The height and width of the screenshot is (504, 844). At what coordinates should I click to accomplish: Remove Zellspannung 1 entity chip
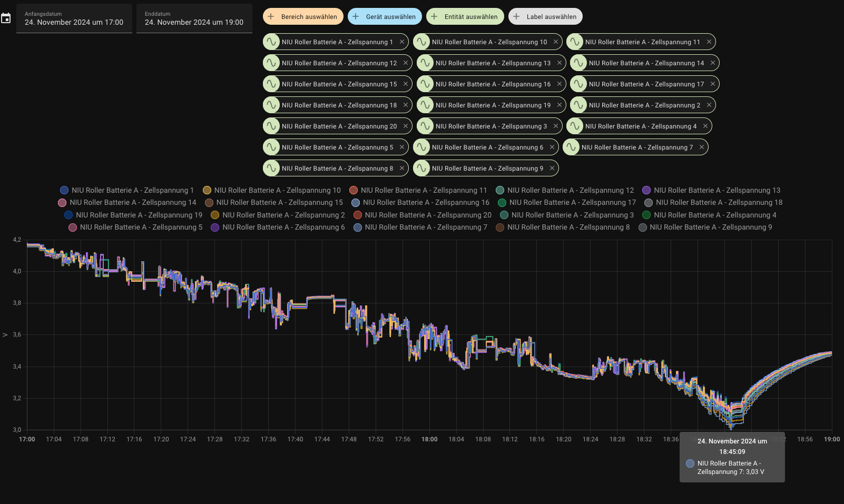(402, 42)
